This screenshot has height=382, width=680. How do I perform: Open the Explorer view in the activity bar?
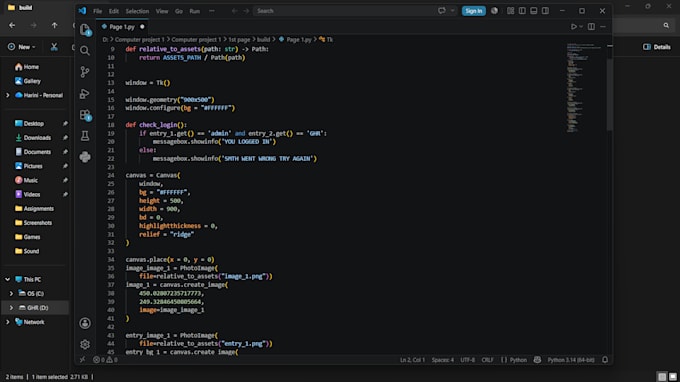[85, 29]
